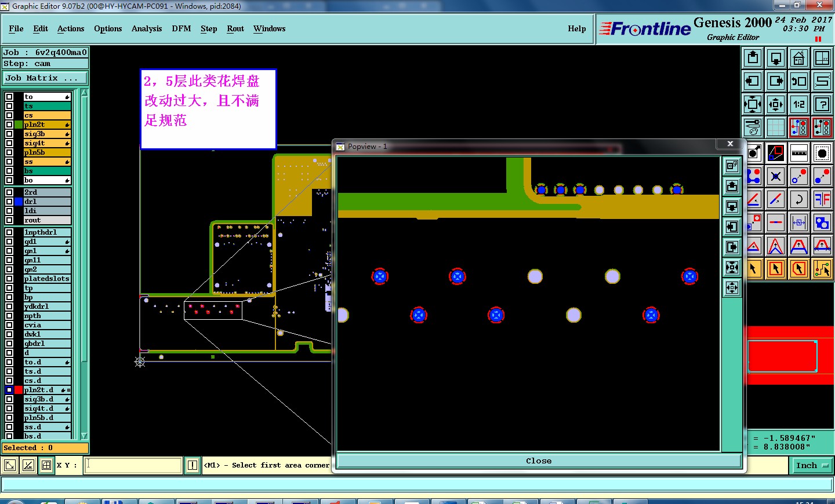The image size is (835, 504).
Task: Open the Help menu
Action: (577, 28)
